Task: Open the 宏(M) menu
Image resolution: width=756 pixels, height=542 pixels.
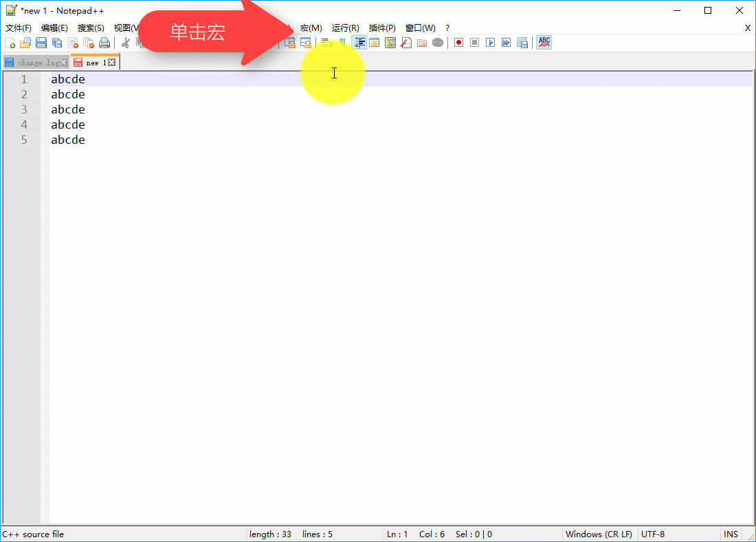Action: click(311, 28)
